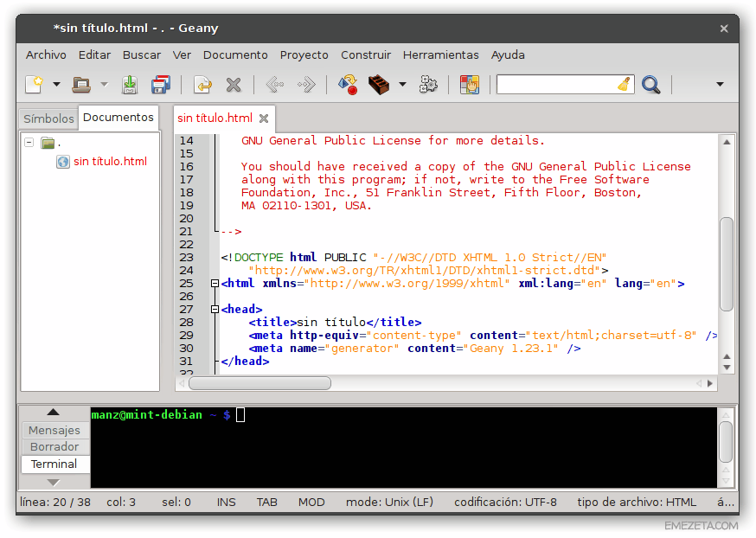Reload the current file with the Revert icon
This screenshot has height=538, width=756.
coord(203,85)
